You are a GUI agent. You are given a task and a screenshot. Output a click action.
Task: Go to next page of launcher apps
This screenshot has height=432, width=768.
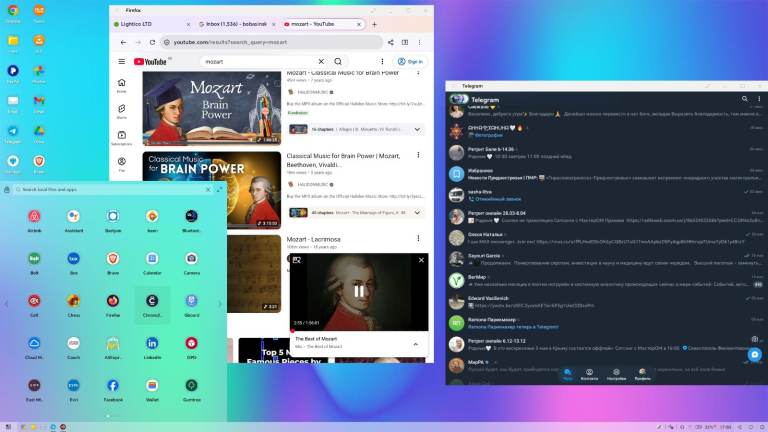220,304
